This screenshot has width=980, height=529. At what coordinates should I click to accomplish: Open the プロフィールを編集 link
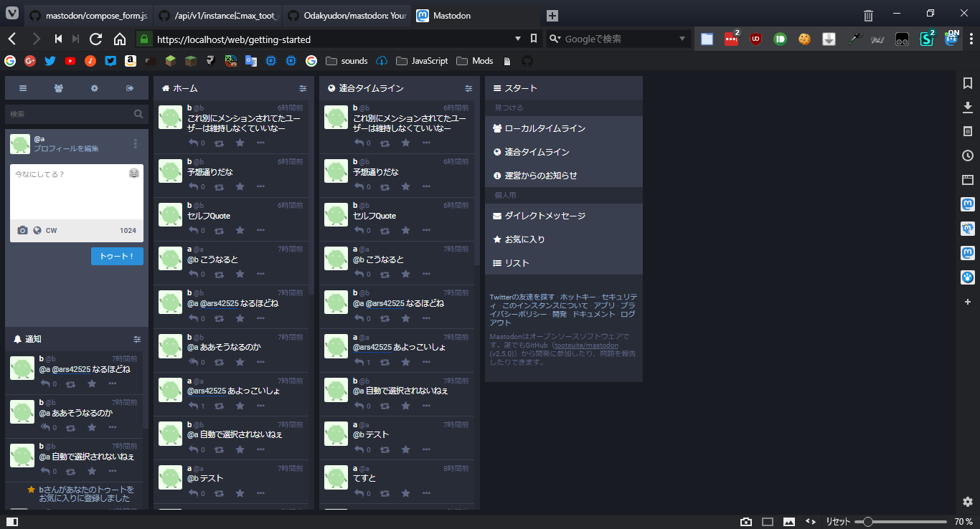(66, 148)
